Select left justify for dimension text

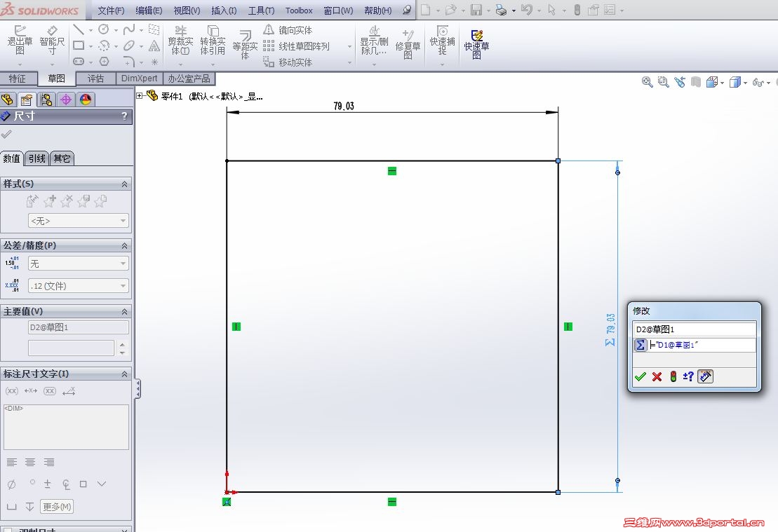point(11,462)
